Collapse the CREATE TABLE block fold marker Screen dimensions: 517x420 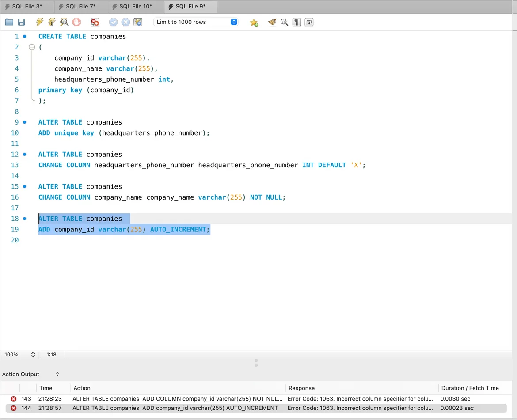[x=31, y=47]
